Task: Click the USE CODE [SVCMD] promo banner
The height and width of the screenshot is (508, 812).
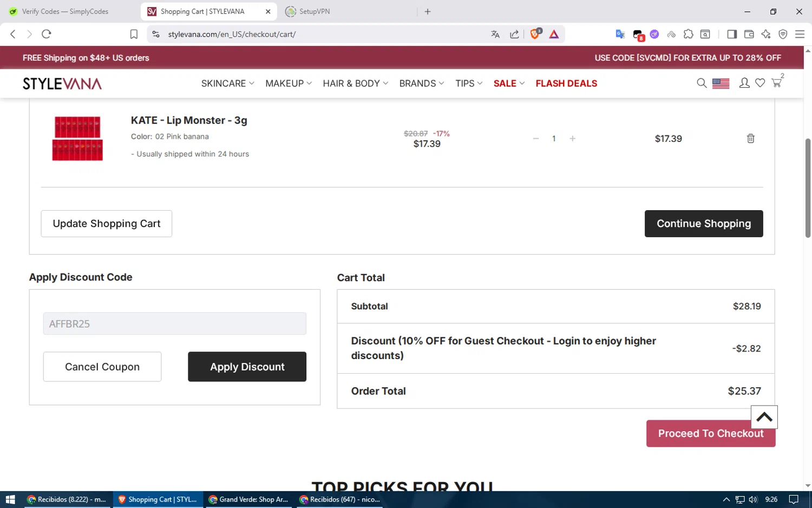Action: click(687, 58)
